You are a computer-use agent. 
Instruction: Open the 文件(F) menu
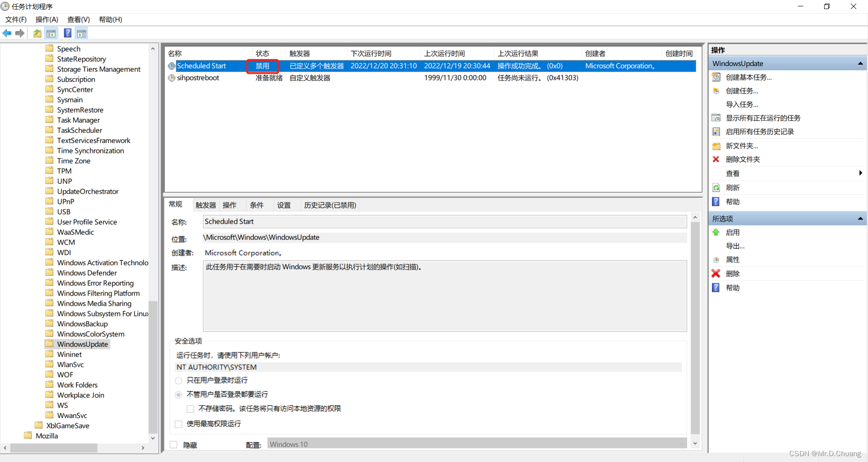click(16, 19)
